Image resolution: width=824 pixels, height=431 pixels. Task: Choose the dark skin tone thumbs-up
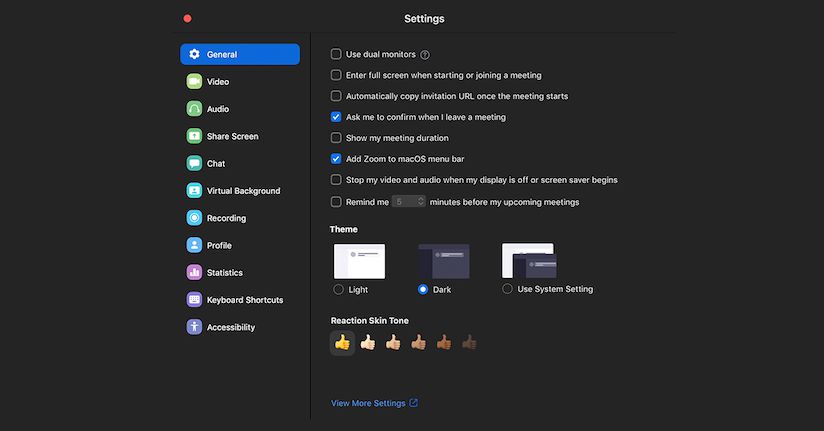pyautogui.click(x=469, y=343)
